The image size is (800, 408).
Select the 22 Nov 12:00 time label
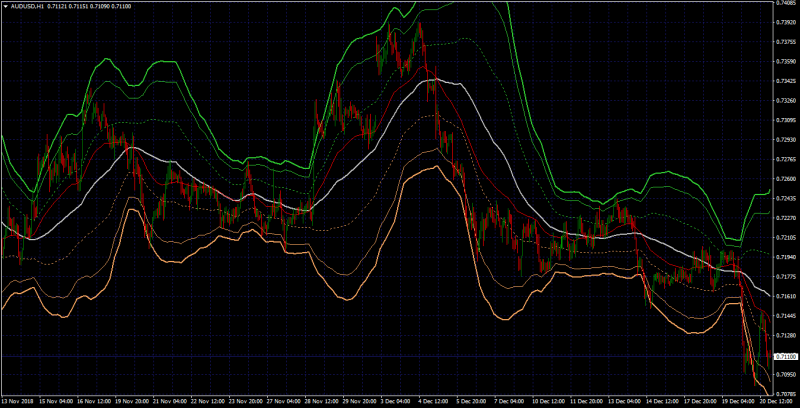(x=206, y=401)
